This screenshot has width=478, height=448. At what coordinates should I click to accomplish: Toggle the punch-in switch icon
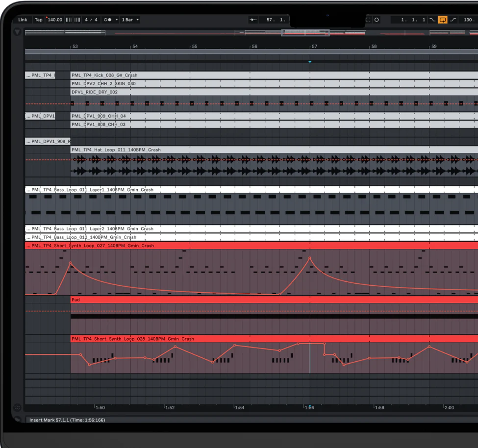(x=432, y=20)
